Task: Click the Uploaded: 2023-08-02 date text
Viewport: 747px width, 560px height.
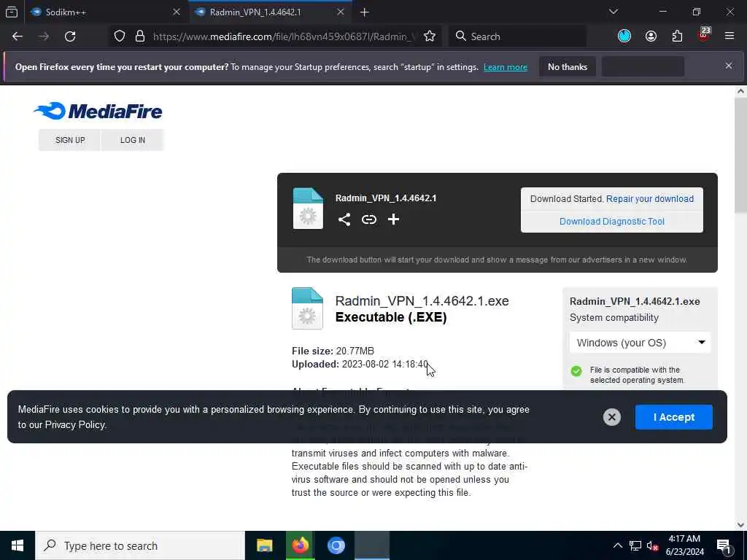Action: 360,365
